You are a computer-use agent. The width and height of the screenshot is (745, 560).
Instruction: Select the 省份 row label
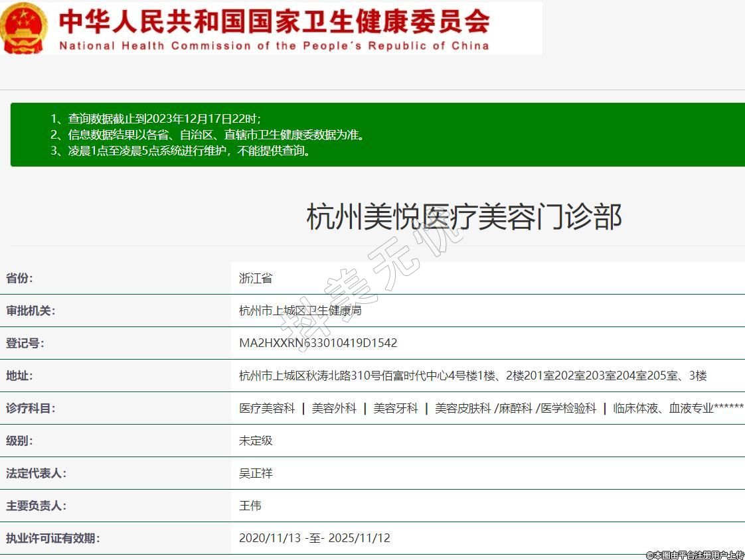[19, 278]
